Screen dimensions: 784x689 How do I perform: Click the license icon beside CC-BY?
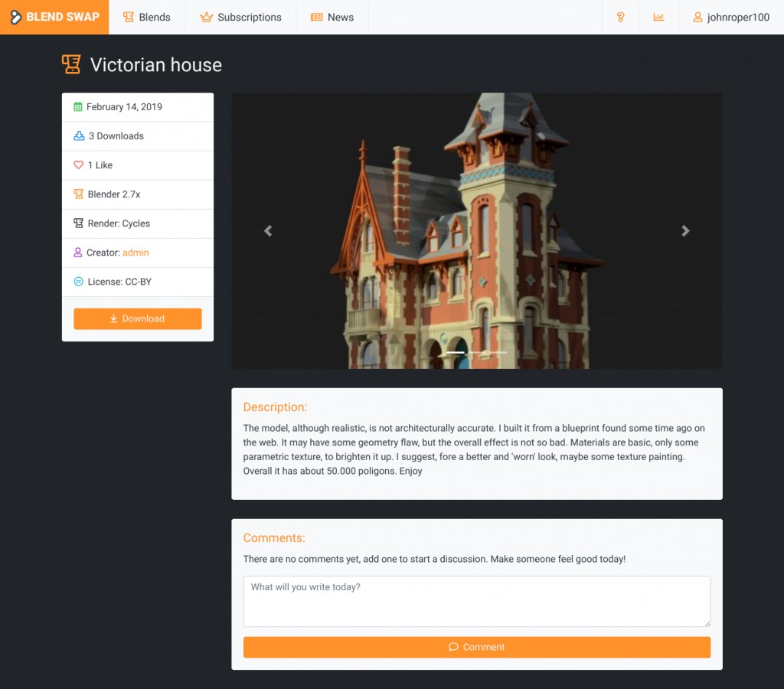coord(80,282)
